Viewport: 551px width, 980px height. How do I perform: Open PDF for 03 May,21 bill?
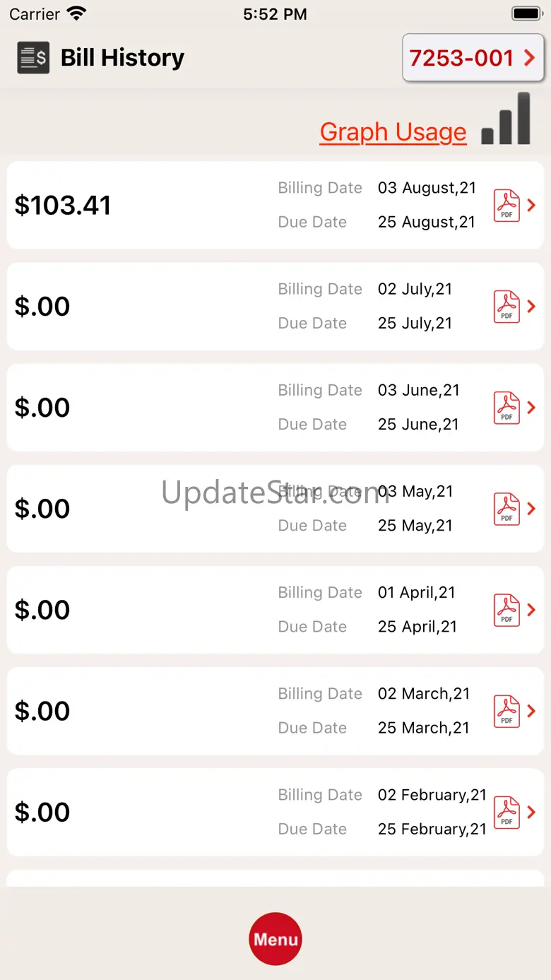pos(506,509)
